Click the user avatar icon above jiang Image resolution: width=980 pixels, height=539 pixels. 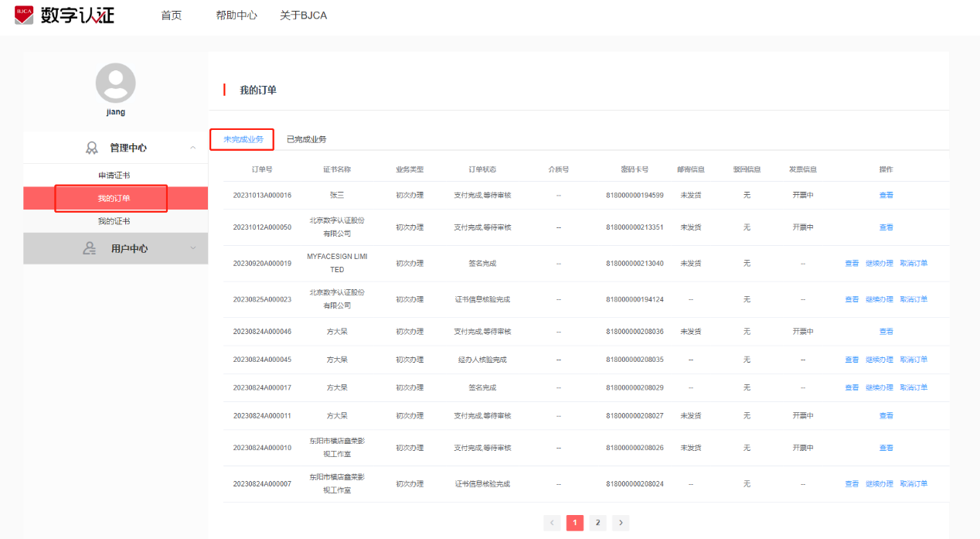tap(115, 83)
